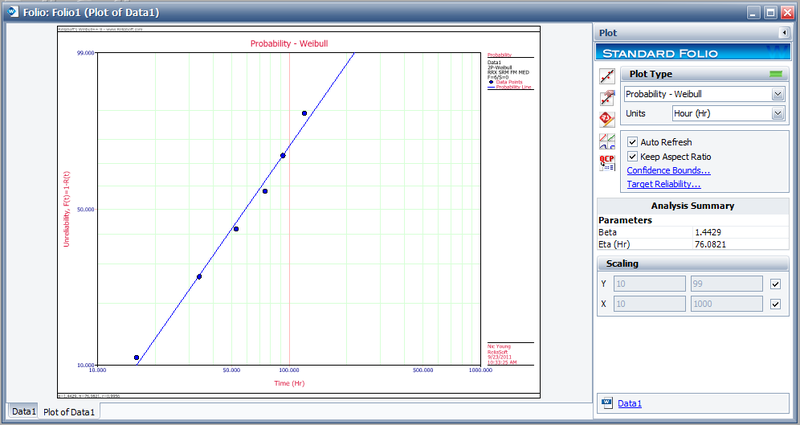Click the Standard Folio banner
The height and width of the screenshot is (425, 800).
[x=692, y=53]
